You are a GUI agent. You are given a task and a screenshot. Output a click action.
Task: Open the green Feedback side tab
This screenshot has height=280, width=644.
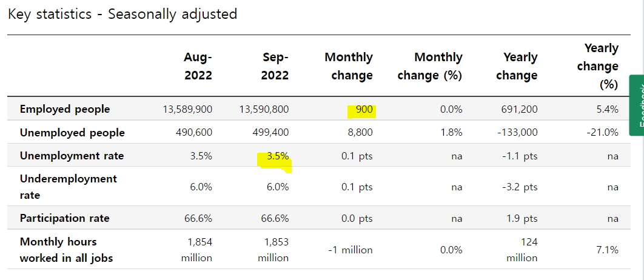[x=637, y=105]
